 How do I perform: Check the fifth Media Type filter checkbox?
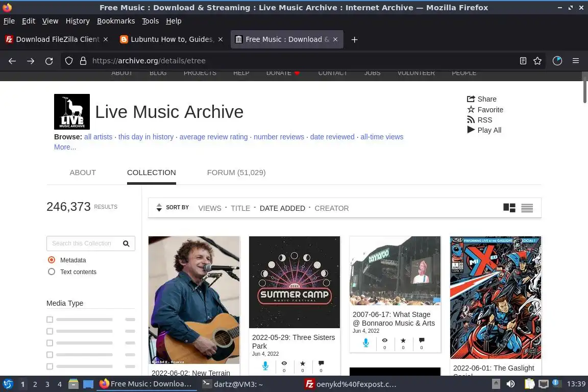[x=50, y=366]
